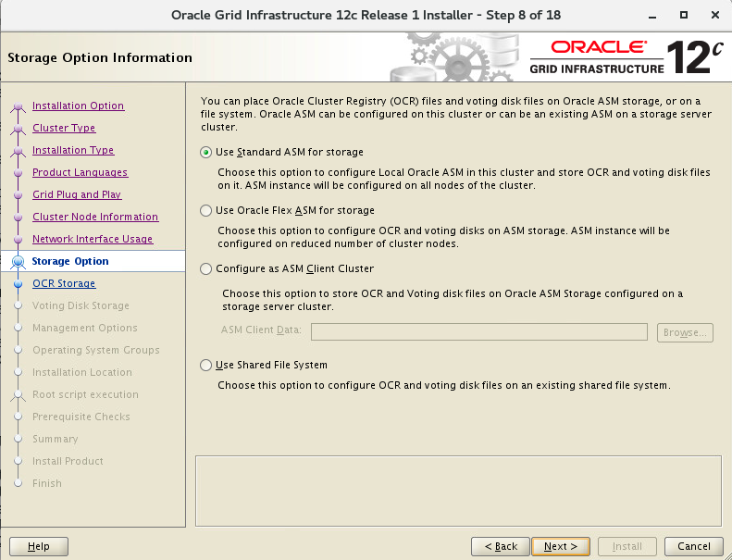
Task: Select Use Shared File System option
Action: 205,366
